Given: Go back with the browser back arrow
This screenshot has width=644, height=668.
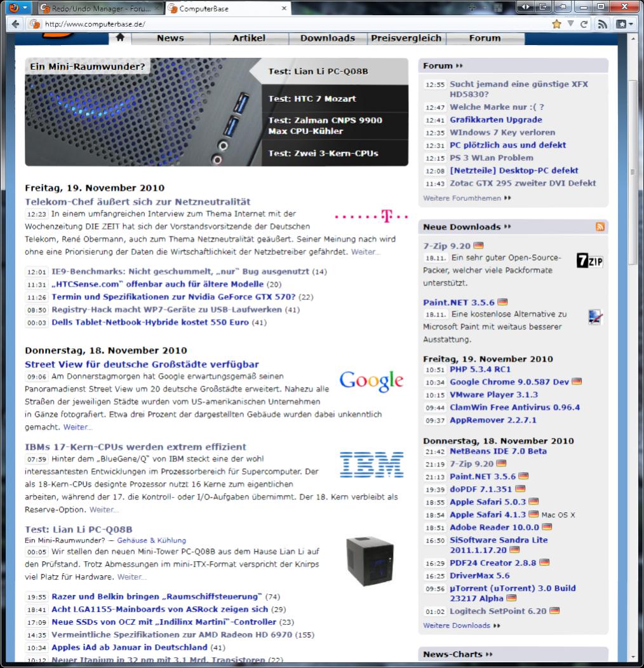Looking at the screenshot, I should 16,24.
